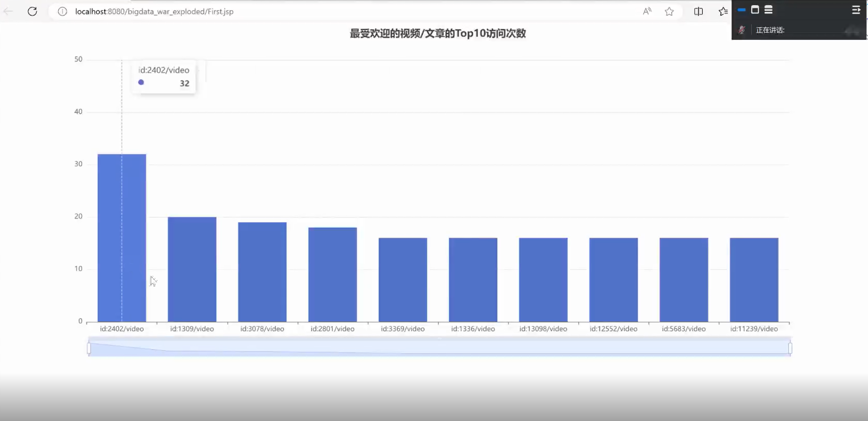Open site information icon in address bar
The width and height of the screenshot is (868, 421).
pos(62,11)
